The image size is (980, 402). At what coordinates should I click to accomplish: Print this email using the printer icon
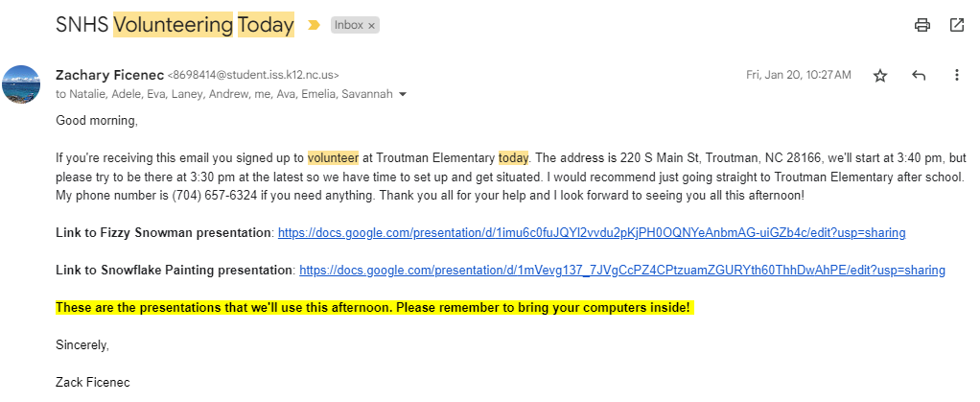pyautogui.click(x=922, y=25)
